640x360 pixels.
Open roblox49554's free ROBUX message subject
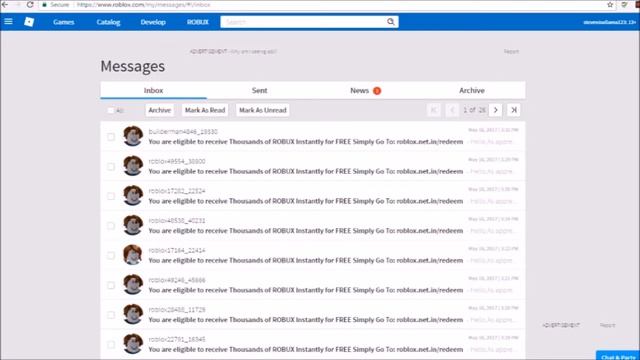306,171
